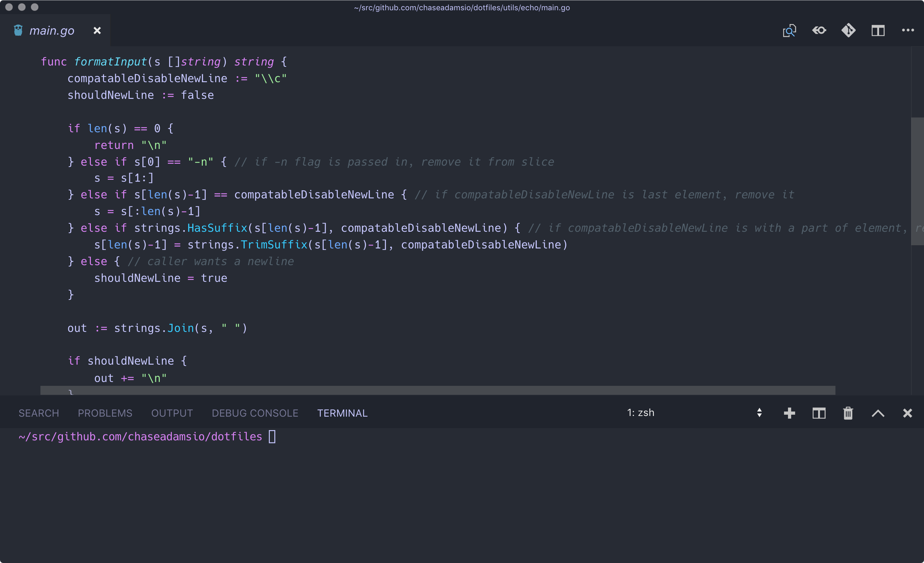
Task: Open the Search Editor icon in title bar
Action: tap(789, 30)
